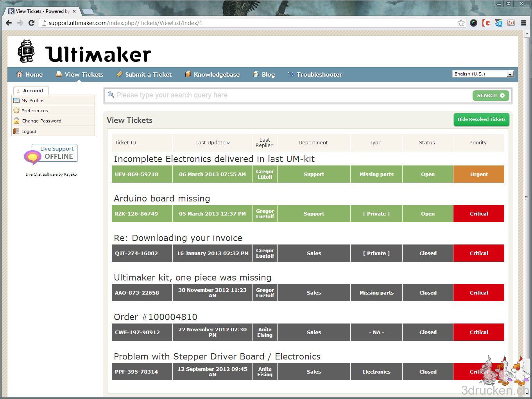
Task: Click the Type column header
Action: pyautogui.click(x=375, y=143)
